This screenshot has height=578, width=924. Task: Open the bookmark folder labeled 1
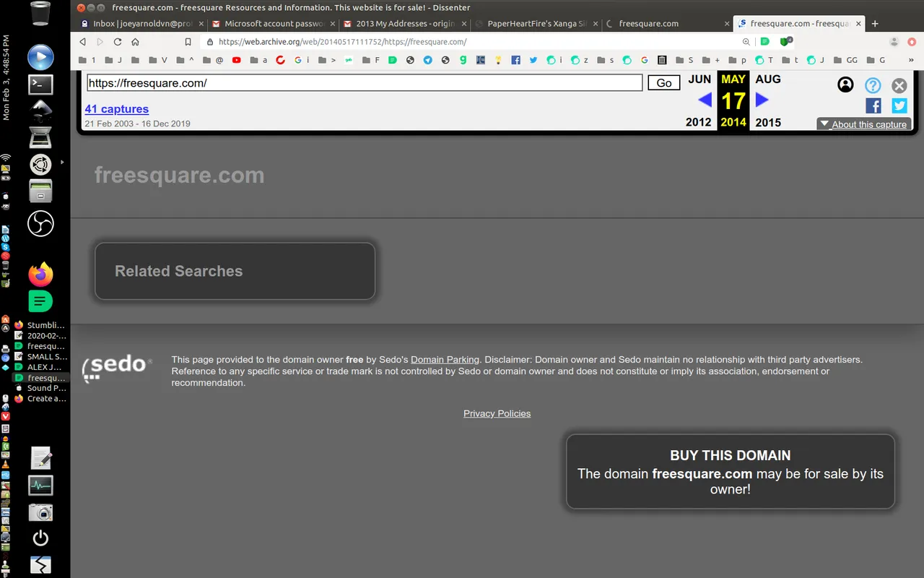[87, 60]
